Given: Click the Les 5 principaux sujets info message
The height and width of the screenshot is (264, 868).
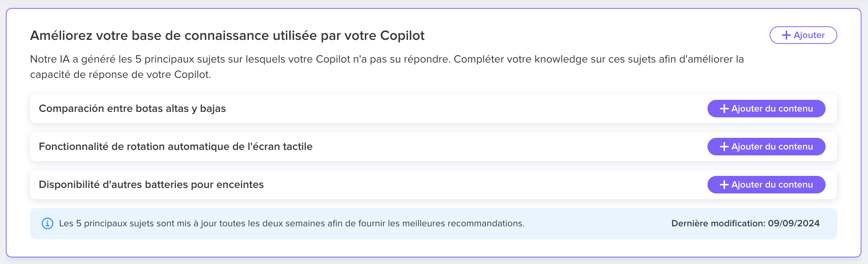Looking at the screenshot, I should point(292,223).
